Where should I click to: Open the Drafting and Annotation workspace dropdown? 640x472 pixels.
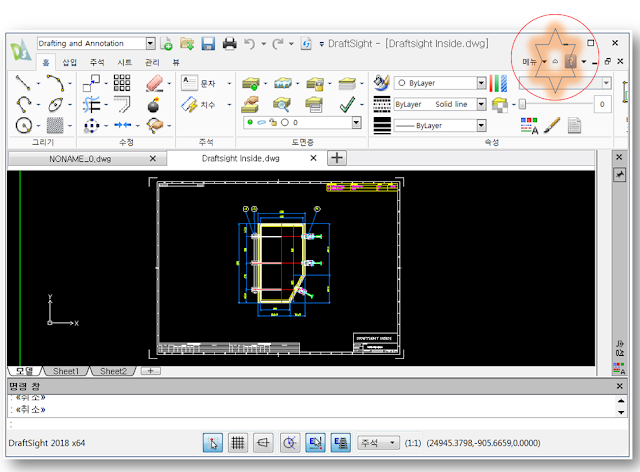click(x=151, y=43)
